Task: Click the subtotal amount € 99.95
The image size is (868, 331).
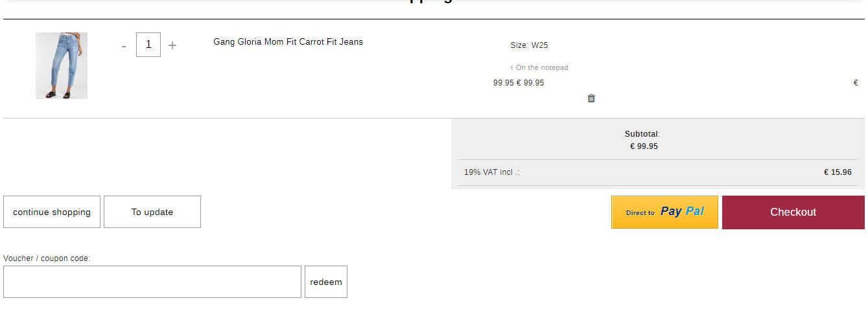Action: point(644,146)
